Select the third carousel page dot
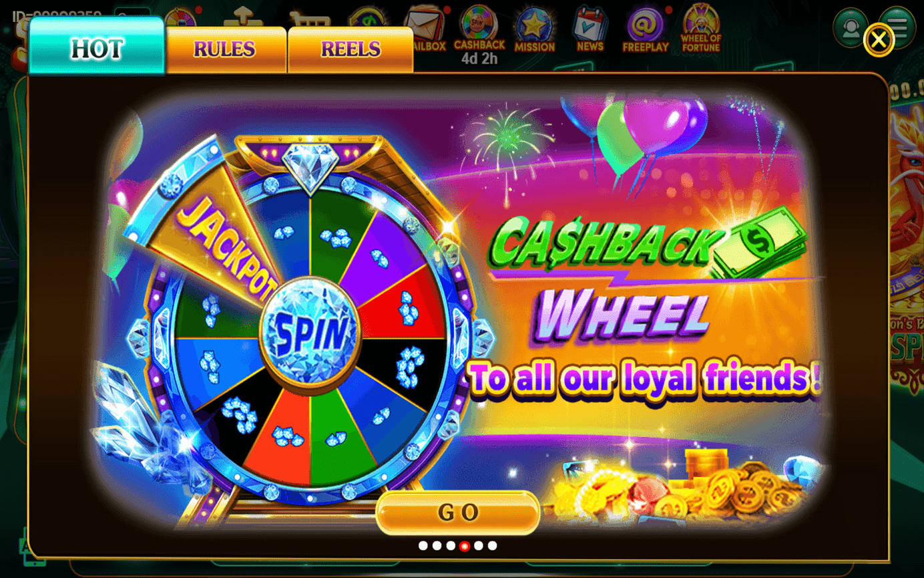This screenshot has height=578, width=924. [x=451, y=546]
